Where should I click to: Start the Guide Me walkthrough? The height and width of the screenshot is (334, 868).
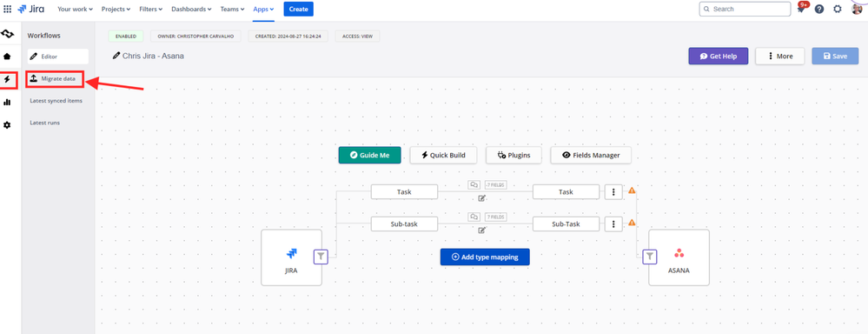point(370,155)
